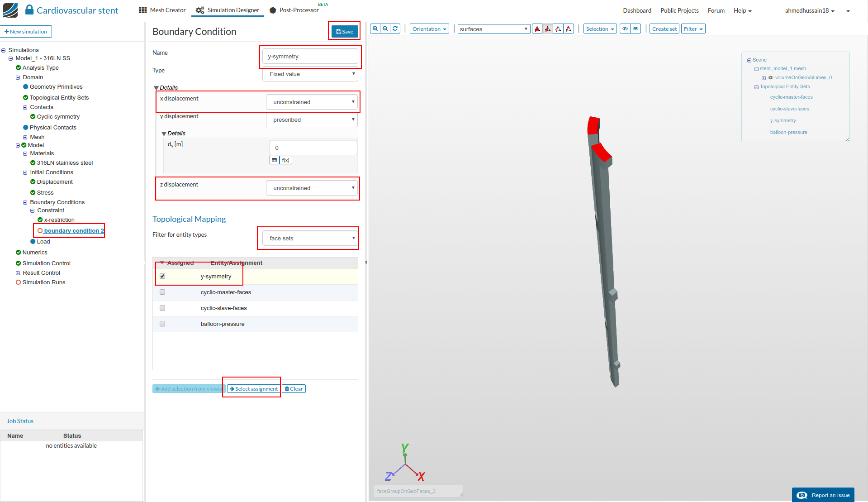The height and width of the screenshot is (502, 868).
Task: Click the show-all eye toggle in the viewer toolbar
Action: 636,28
